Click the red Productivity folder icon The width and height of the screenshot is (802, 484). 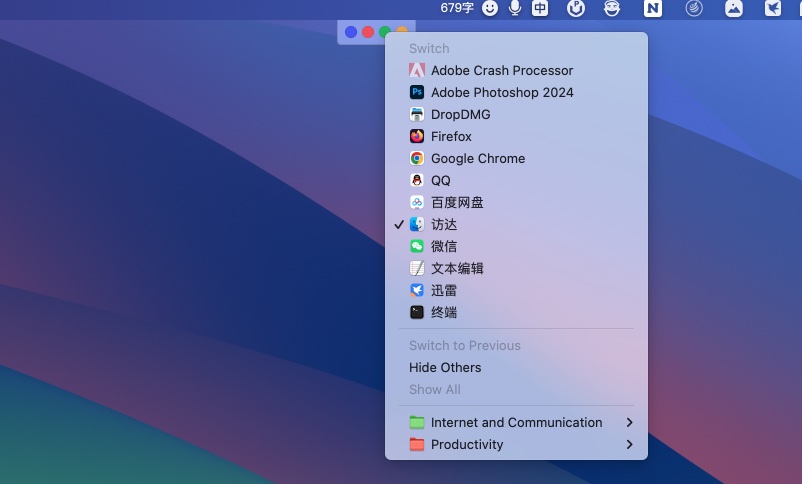pos(417,444)
